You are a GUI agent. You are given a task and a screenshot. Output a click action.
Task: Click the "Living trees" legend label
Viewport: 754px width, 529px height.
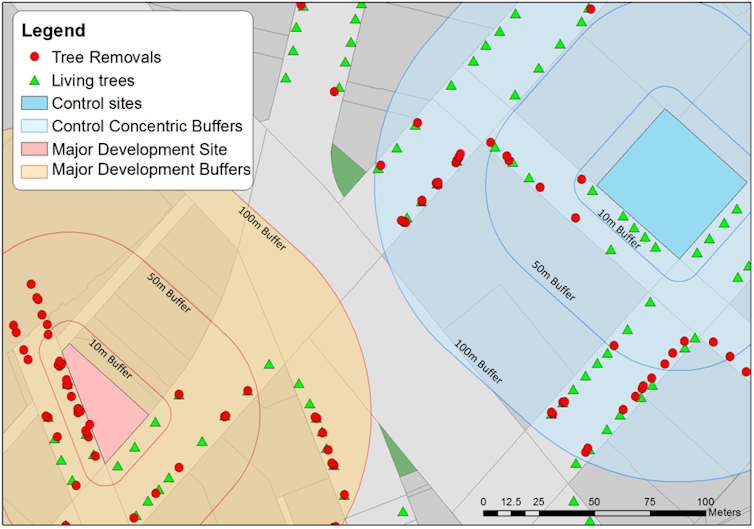(x=93, y=80)
